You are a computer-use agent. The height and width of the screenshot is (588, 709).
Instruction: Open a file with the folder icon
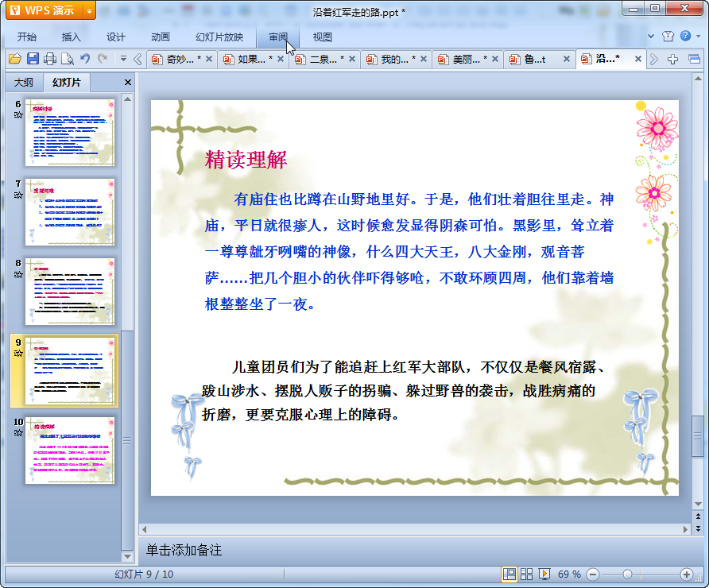tap(15, 59)
